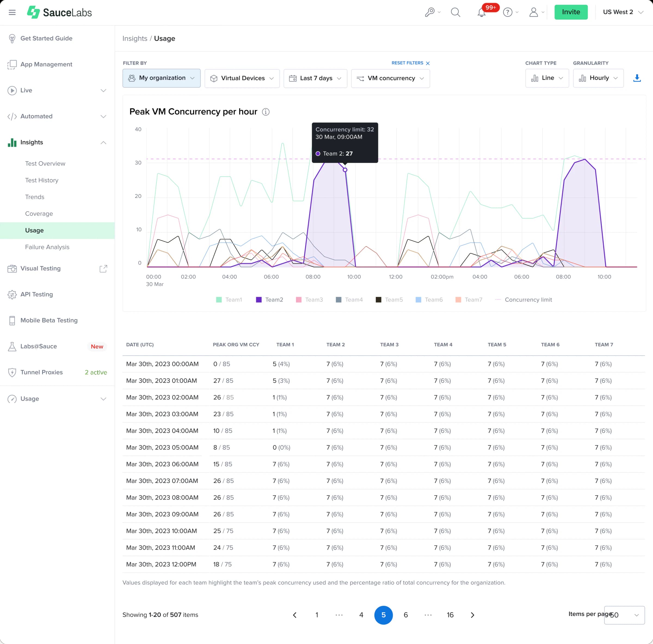Viewport: 653px width, 644px height.
Task: Click the API Testing gear icon
Action: click(x=12, y=294)
